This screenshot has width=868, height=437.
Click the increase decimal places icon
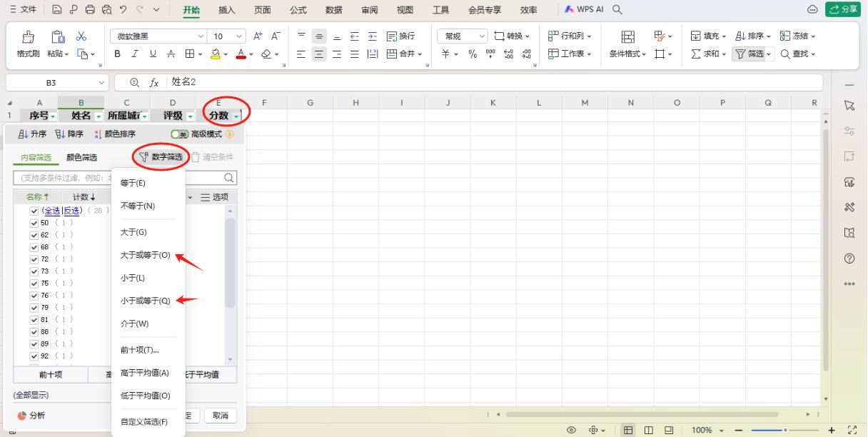(x=509, y=54)
